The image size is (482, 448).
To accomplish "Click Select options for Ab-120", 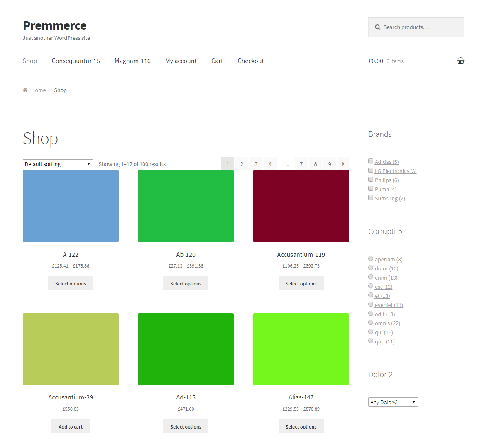I will click(186, 283).
